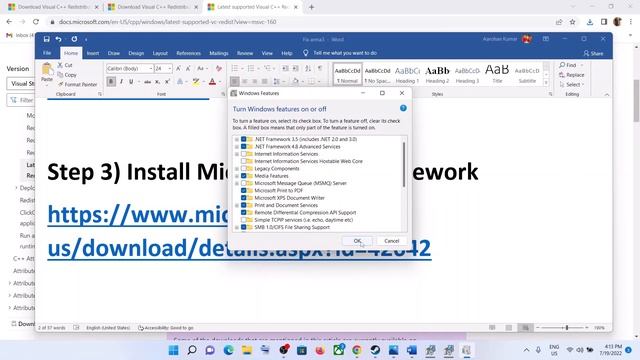Toggle .NET Framework 4.8 Advanced Services checkbox
The image size is (640, 360).
[244, 147]
